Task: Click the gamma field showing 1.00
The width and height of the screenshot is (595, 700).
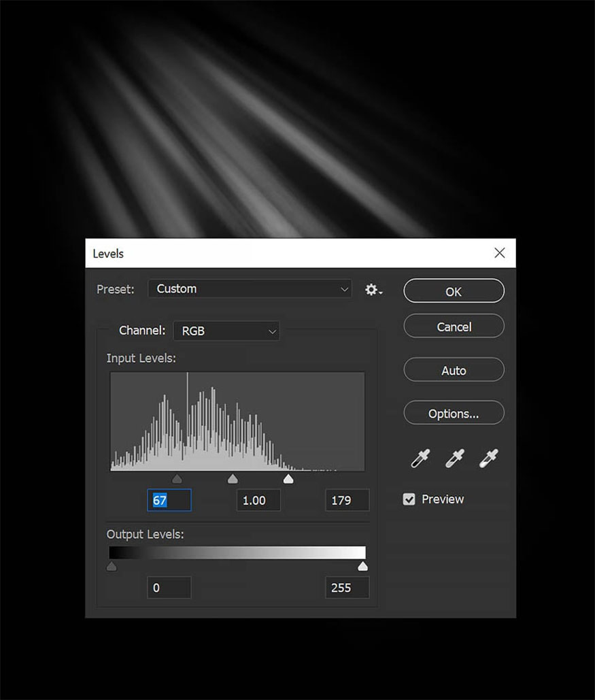Action: point(258,500)
